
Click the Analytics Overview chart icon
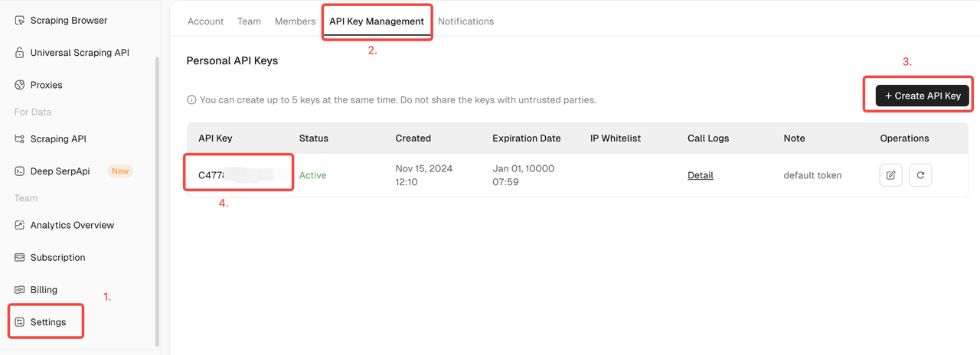20,225
